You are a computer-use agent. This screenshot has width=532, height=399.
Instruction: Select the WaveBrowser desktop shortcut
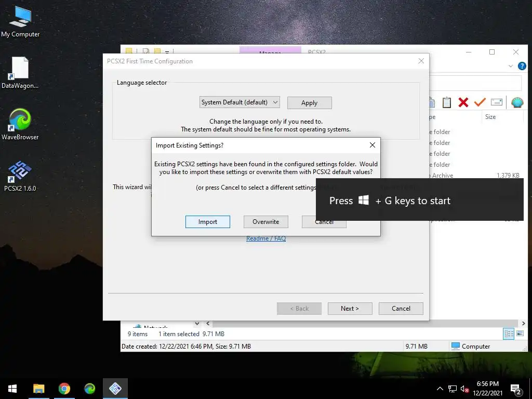click(x=20, y=124)
